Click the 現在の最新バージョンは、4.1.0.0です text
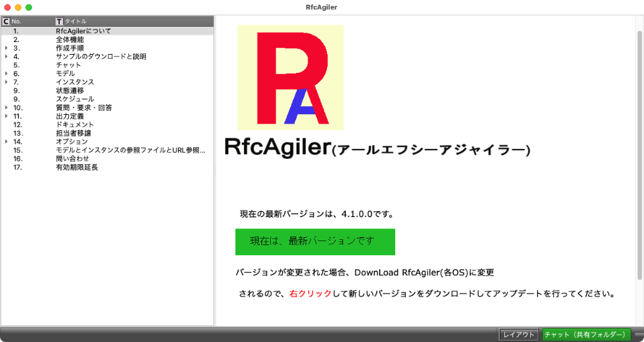This screenshot has width=644, height=342. click(x=317, y=214)
